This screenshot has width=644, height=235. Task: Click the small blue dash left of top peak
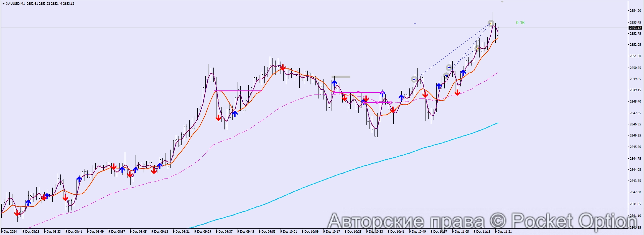pyautogui.click(x=415, y=24)
